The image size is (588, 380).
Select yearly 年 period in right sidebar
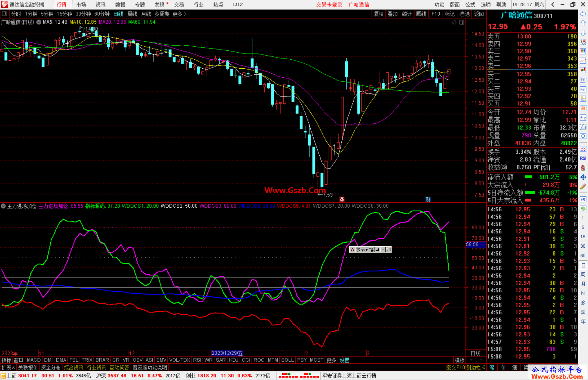(583, 321)
